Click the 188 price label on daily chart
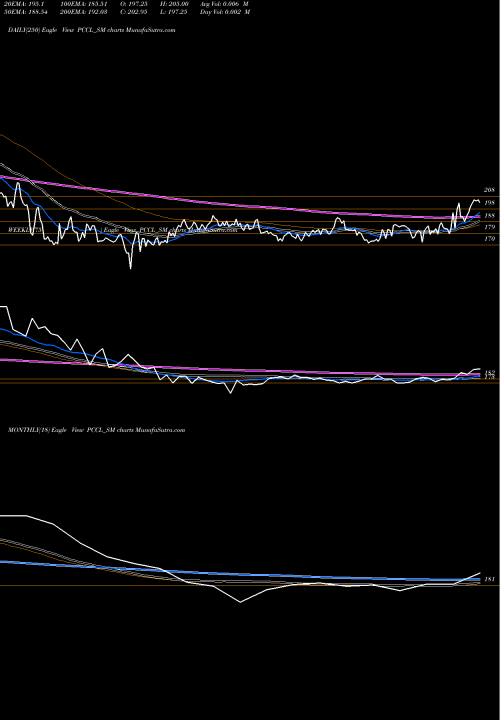Screen dimensions: 500x720 click(489, 215)
